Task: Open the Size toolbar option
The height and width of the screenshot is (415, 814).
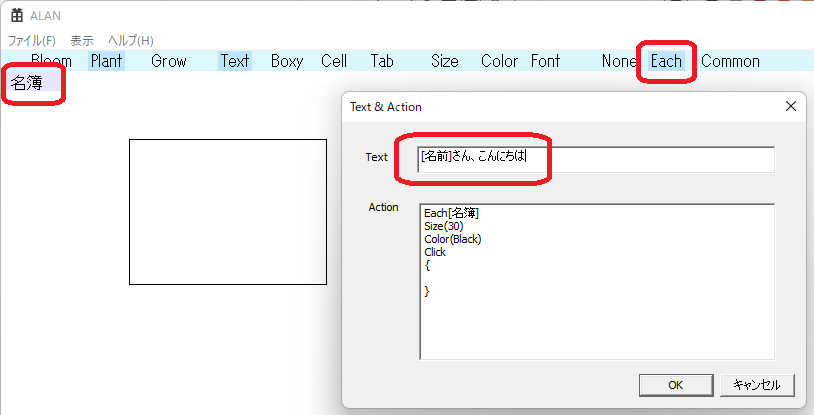Action: (x=445, y=61)
